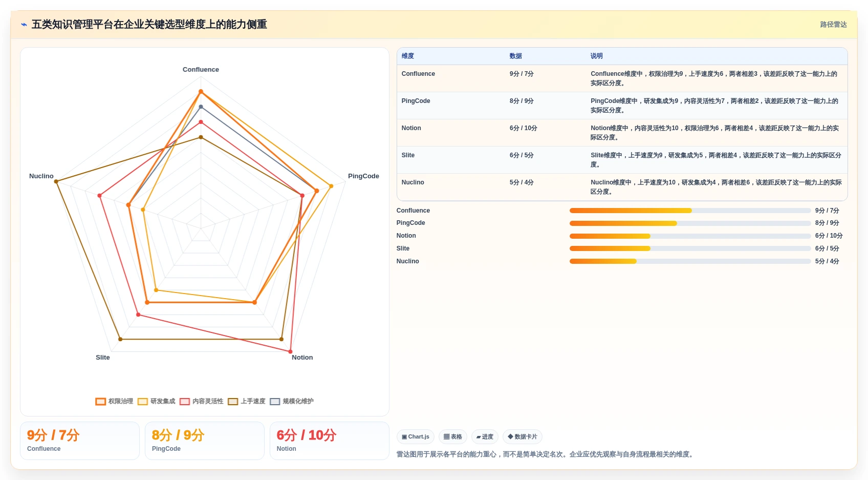
Task: Click the 研发集成 data point on PingCode axis
Action: 331,186
